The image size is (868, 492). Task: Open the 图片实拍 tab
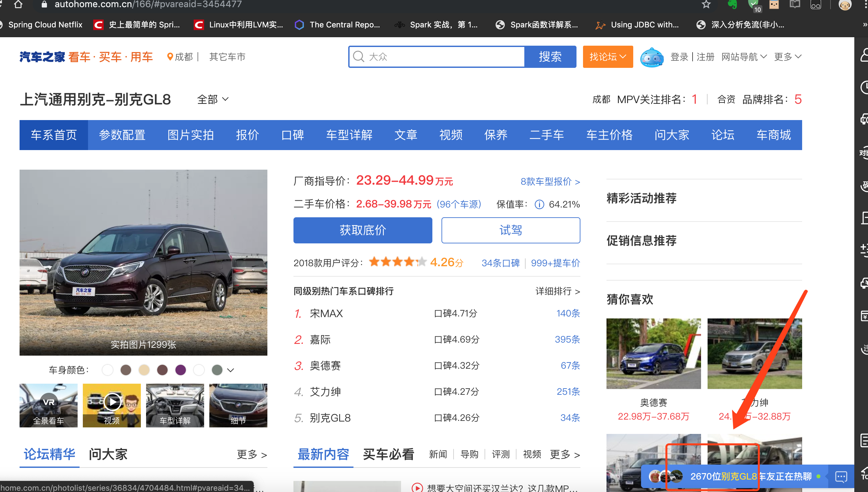click(x=191, y=135)
